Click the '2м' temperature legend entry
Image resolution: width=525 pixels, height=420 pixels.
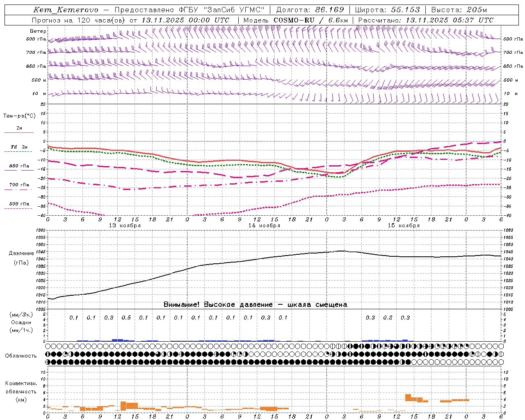click(x=19, y=128)
